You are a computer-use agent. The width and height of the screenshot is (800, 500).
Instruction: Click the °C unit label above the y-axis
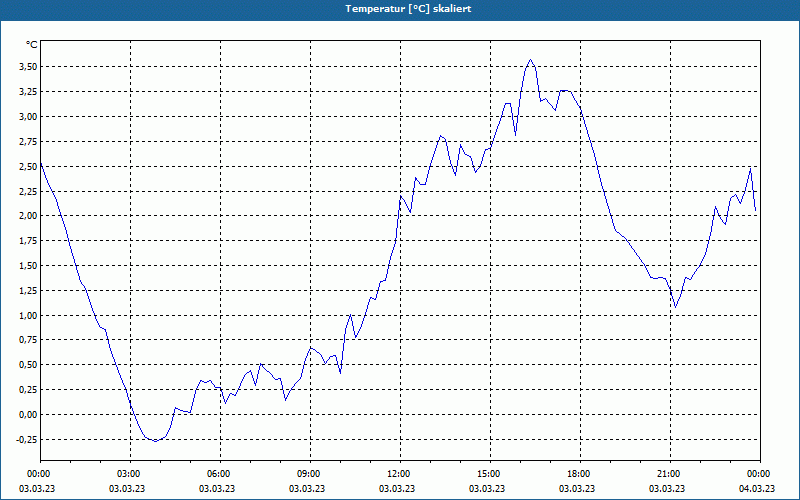32,45
